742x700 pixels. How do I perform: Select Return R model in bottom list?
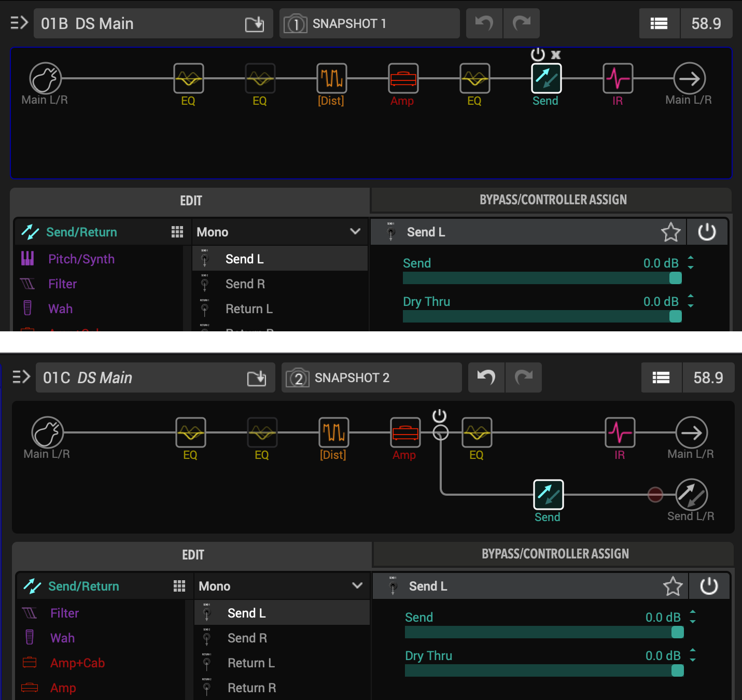pos(282,688)
